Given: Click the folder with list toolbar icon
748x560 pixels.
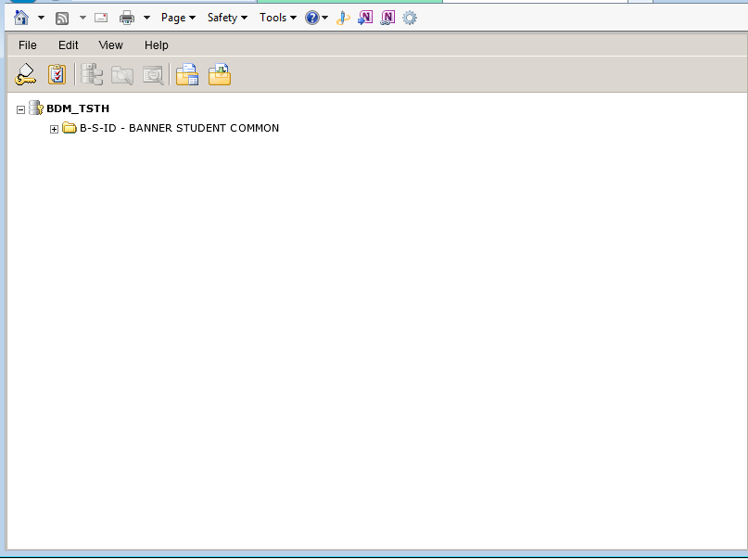Looking at the screenshot, I should 187,75.
